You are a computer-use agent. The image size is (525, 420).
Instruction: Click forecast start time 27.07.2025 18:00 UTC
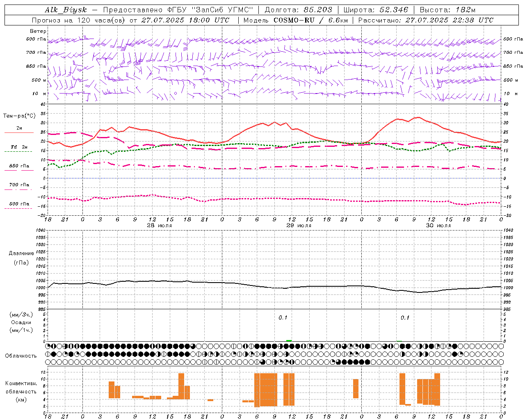click(185, 20)
